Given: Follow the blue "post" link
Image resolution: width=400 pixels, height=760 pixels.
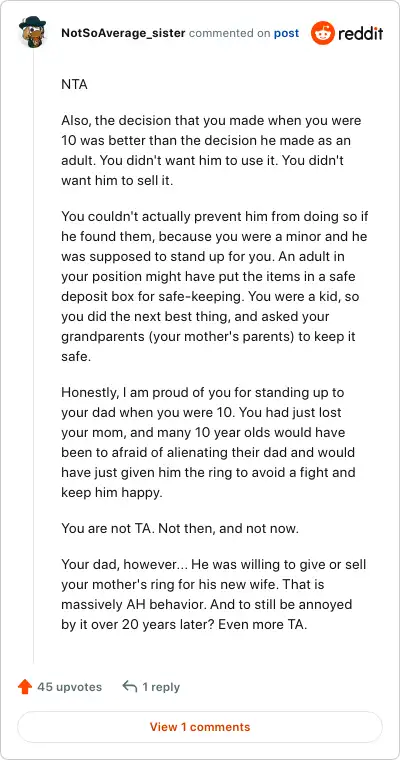Looking at the screenshot, I should point(287,33).
